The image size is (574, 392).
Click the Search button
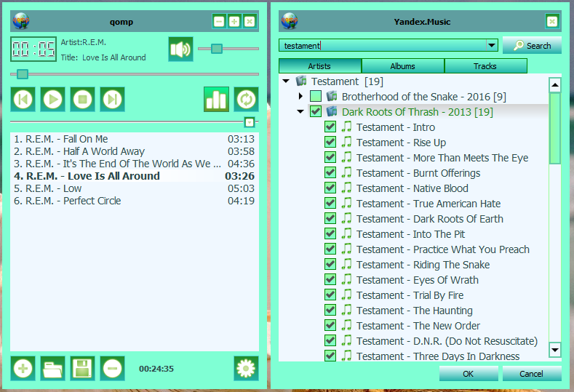coord(532,45)
